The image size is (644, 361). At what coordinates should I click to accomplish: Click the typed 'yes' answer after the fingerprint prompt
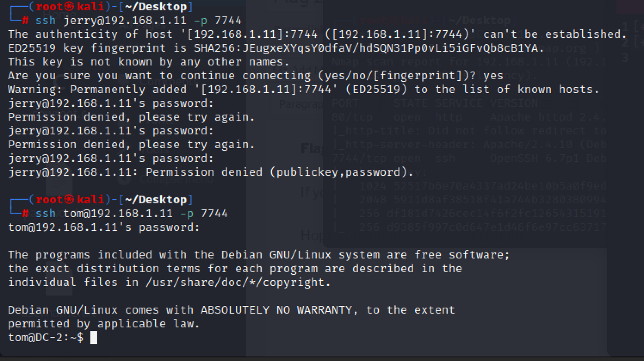493,75
